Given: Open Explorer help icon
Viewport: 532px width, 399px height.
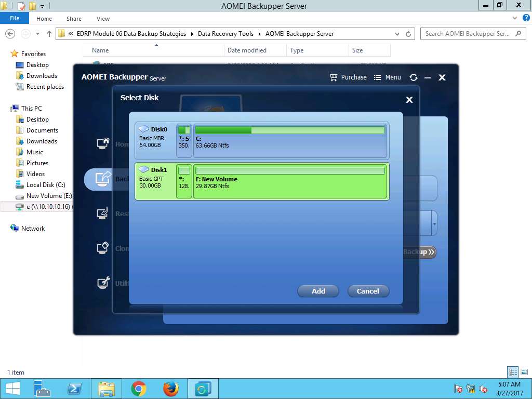Looking at the screenshot, I should [526, 18].
